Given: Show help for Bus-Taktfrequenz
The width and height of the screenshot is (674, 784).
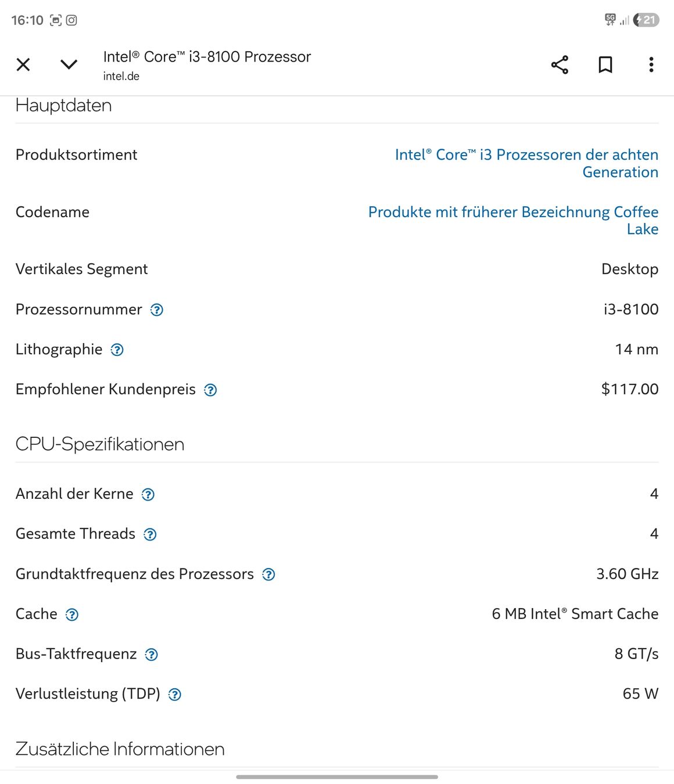Looking at the screenshot, I should [x=152, y=655].
